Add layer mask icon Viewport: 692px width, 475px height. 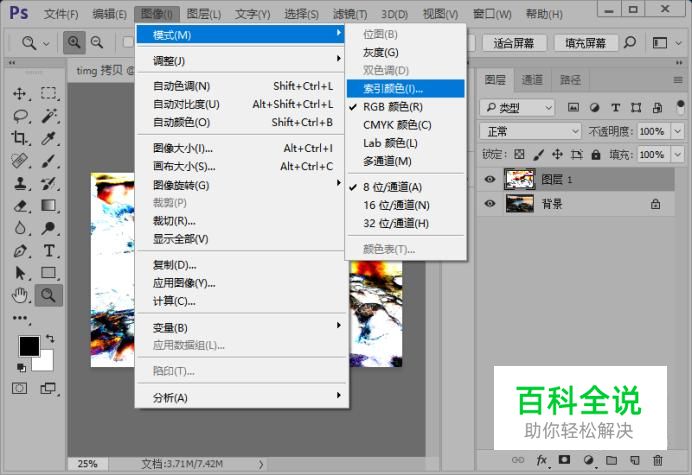coord(564,460)
